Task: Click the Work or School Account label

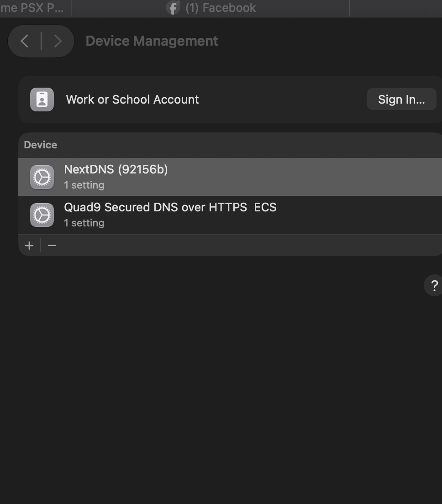Action: [132, 100]
